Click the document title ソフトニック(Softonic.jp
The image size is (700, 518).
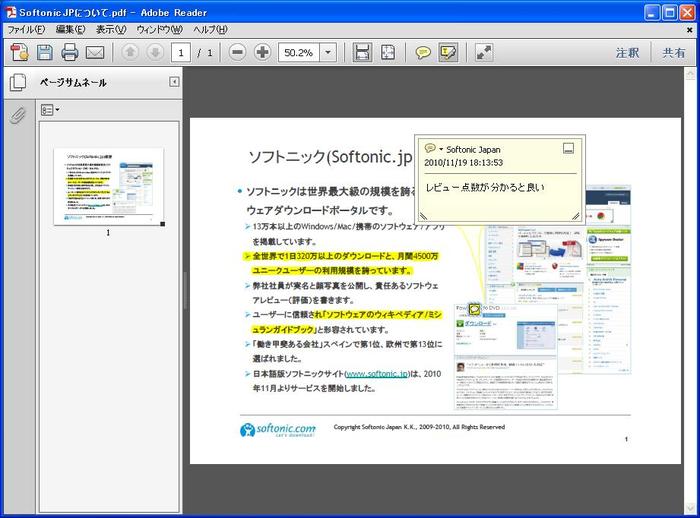330,157
